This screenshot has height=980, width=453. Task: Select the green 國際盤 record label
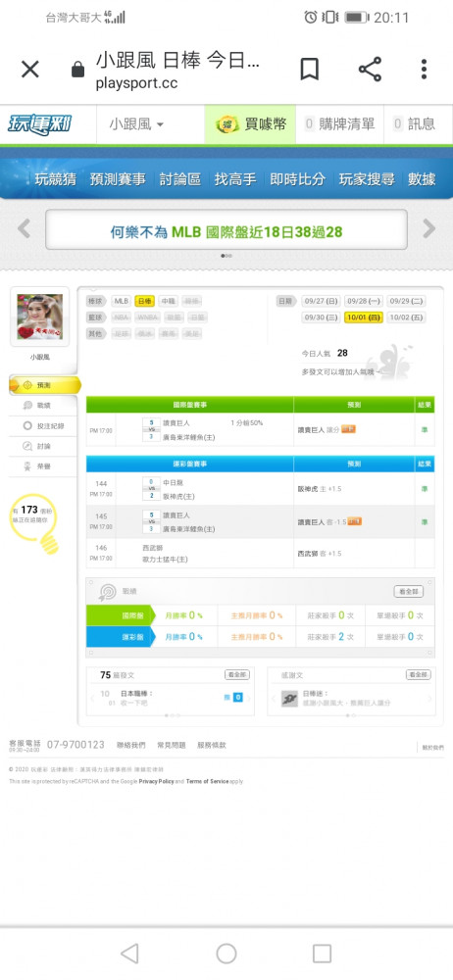121,615
